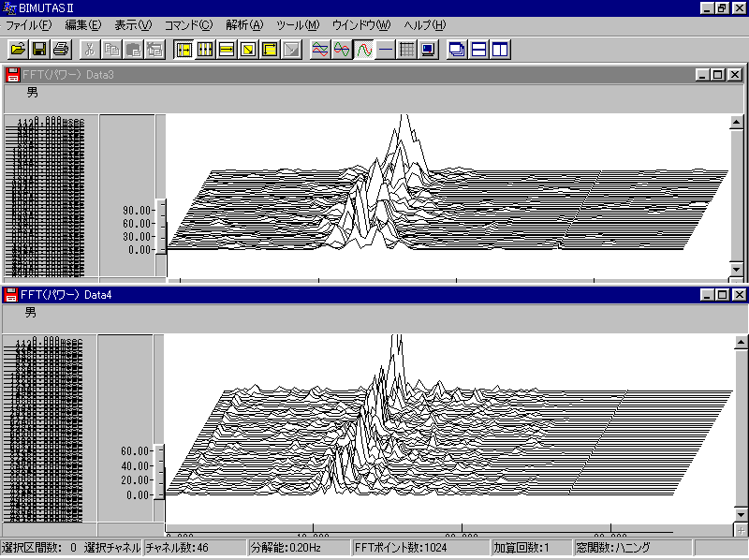Print using the printer toolbar icon
This screenshot has height=560, width=749.
(x=61, y=49)
